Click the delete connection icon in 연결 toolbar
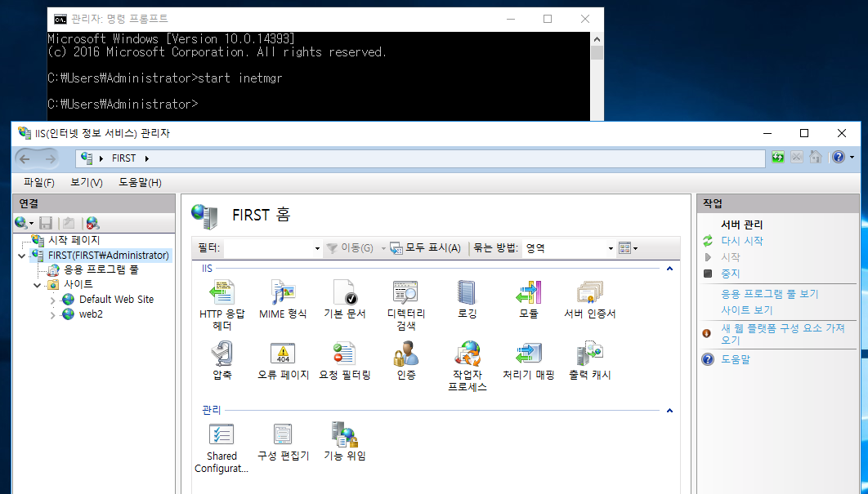This screenshot has width=868, height=494. 92,223
